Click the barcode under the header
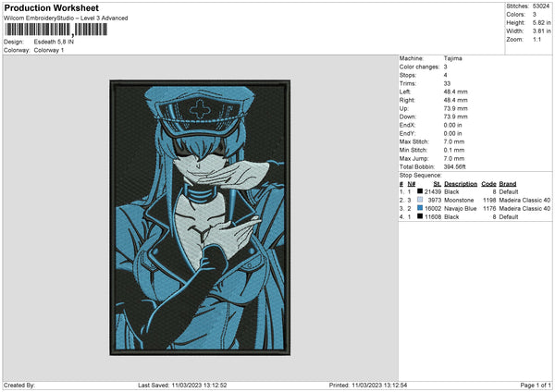This screenshot has height=392, width=555. click(55, 30)
